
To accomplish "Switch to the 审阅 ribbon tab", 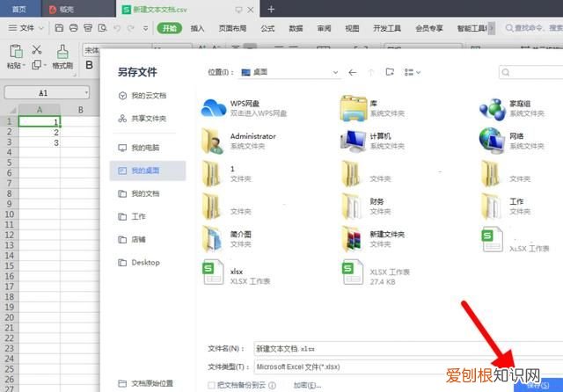I will tap(324, 28).
